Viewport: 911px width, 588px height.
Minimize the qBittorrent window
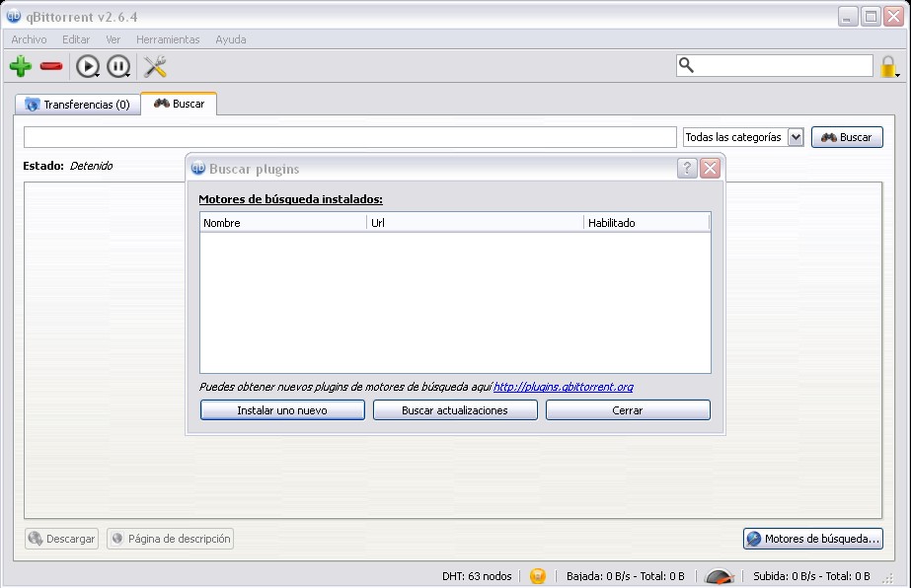[x=848, y=16]
